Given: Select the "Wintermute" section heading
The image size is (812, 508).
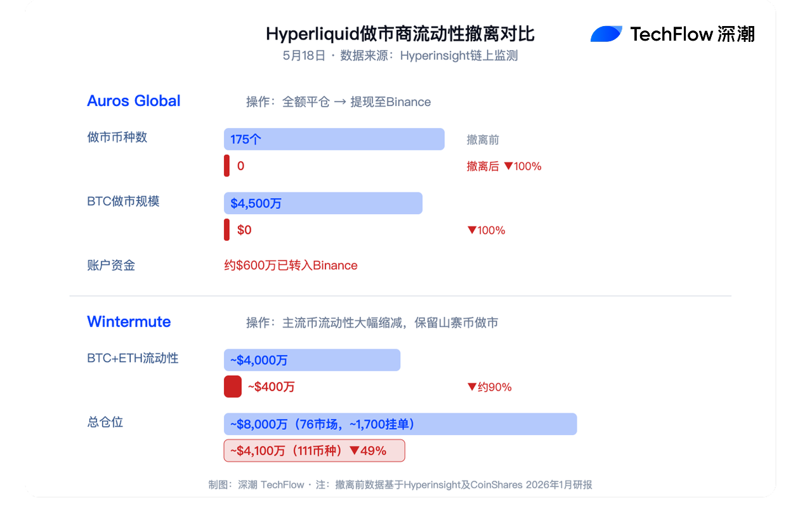Looking at the screenshot, I should [x=129, y=322].
